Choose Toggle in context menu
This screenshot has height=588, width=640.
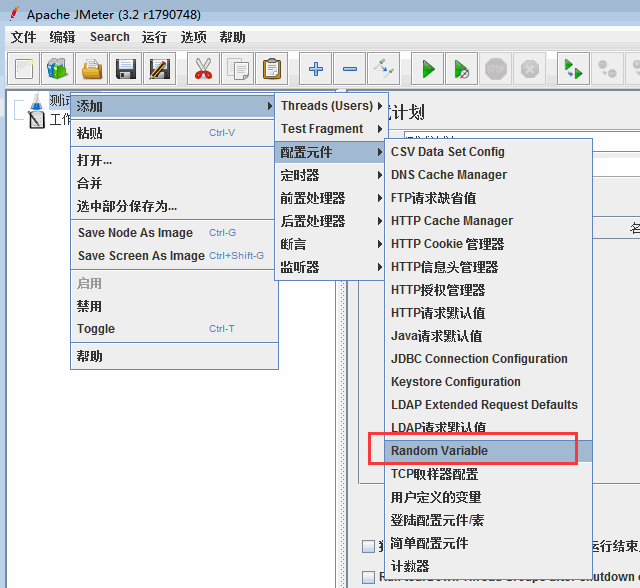175,329
